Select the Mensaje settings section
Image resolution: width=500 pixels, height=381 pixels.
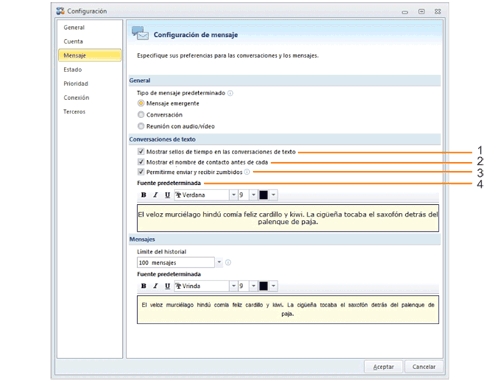coord(90,55)
